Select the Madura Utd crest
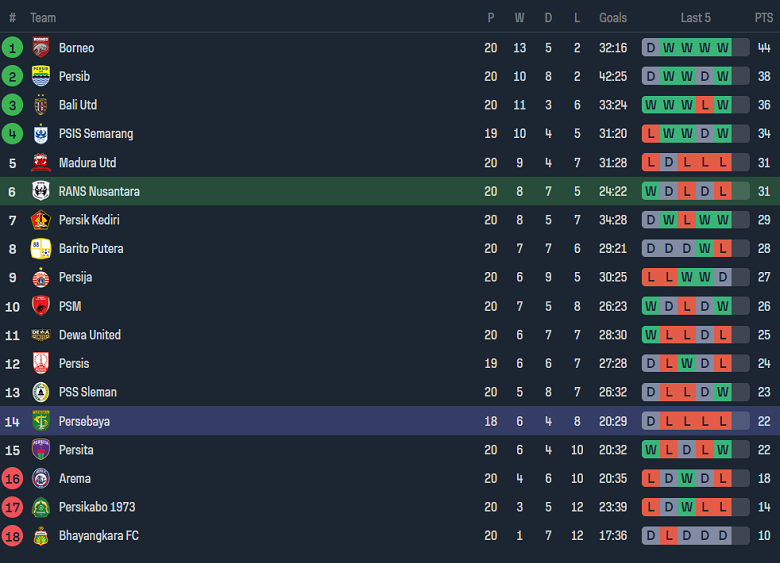The width and height of the screenshot is (780, 563). pyautogui.click(x=41, y=163)
